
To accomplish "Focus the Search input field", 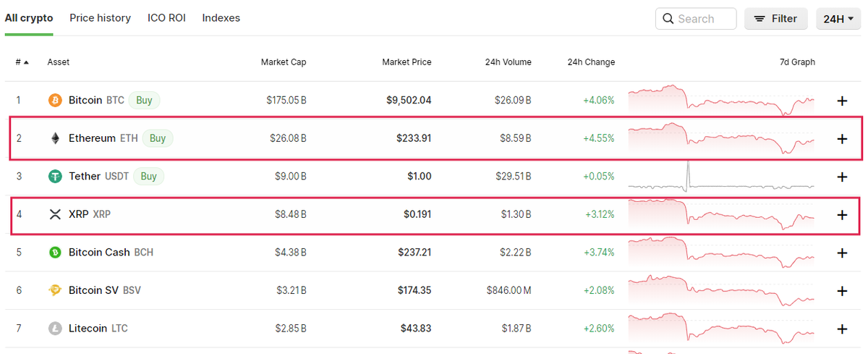I will tap(696, 19).
